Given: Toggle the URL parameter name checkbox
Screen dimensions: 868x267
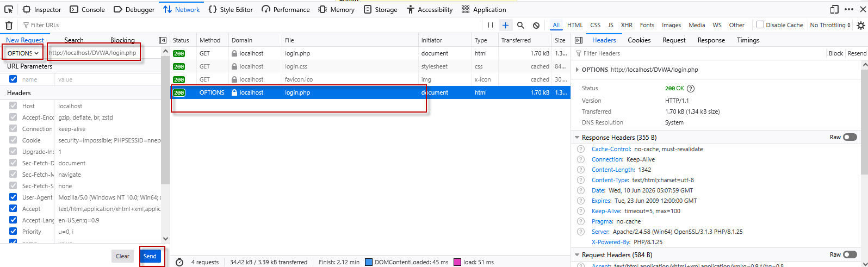Looking at the screenshot, I should pyautogui.click(x=13, y=79).
